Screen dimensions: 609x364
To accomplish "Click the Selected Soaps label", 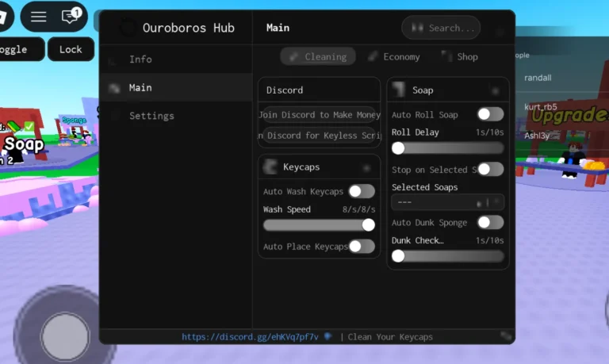I will [424, 187].
